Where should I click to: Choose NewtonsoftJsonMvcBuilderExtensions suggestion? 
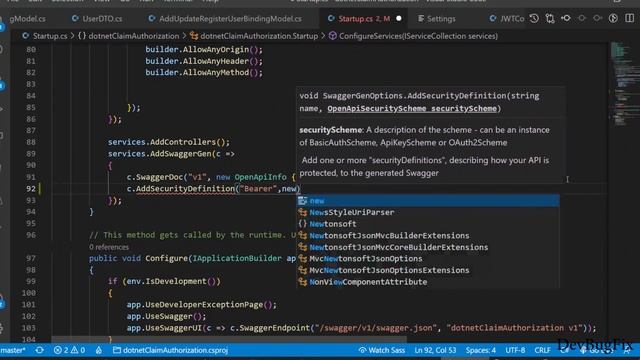428,236
